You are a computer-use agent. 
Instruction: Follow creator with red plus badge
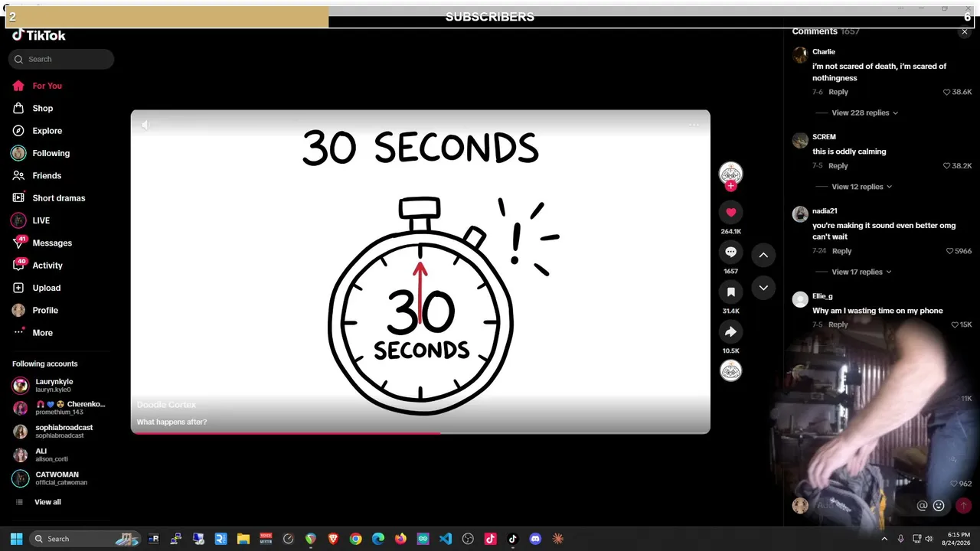click(730, 186)
